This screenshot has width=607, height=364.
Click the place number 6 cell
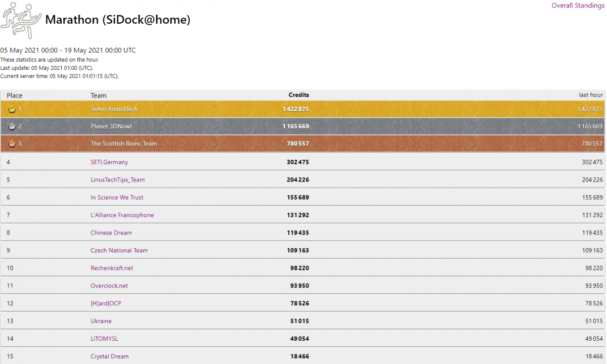[x=9, y=198]
